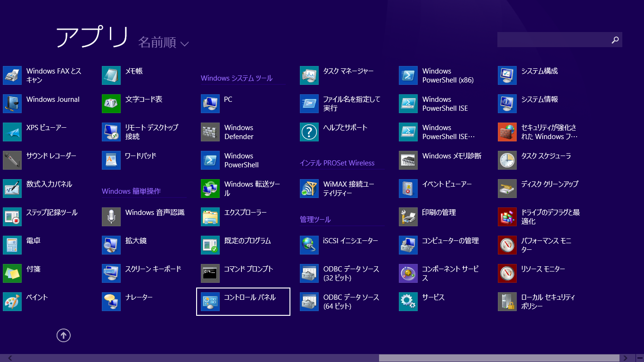Launch Windows Journal icon
Screen dimensions: 644x362
pos(12,104)
